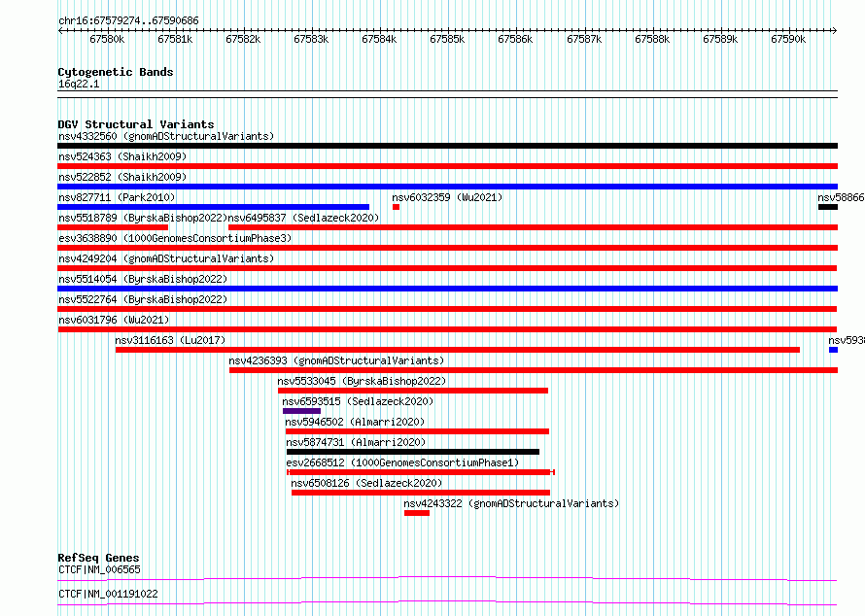The image size is (865, 616).
Task: Open the nsv5518789 (ByrskaBishop2022) variant label
Action: coord(143,218)
